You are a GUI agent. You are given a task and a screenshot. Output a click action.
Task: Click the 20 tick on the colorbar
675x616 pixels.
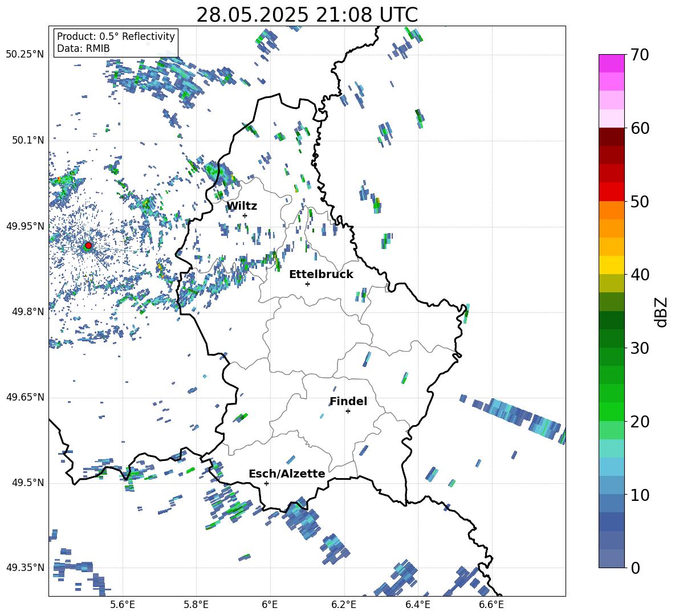coord(640,422)
